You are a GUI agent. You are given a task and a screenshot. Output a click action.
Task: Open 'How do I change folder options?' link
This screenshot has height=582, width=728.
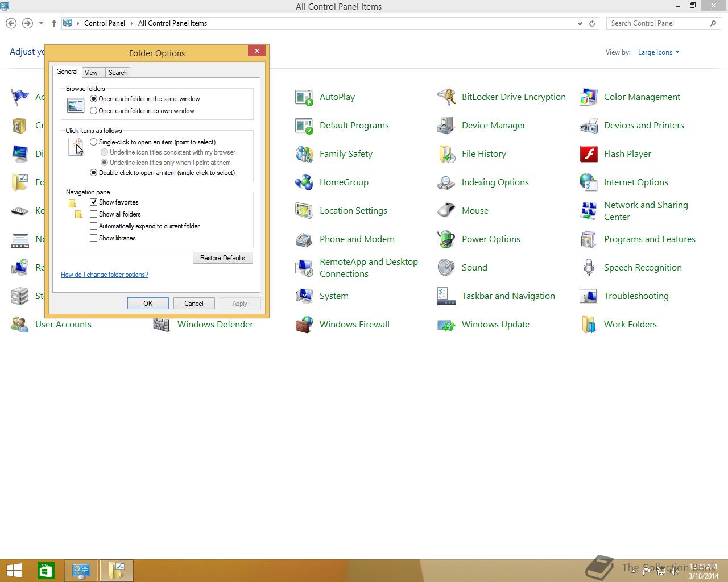click(x=105, y=275)
